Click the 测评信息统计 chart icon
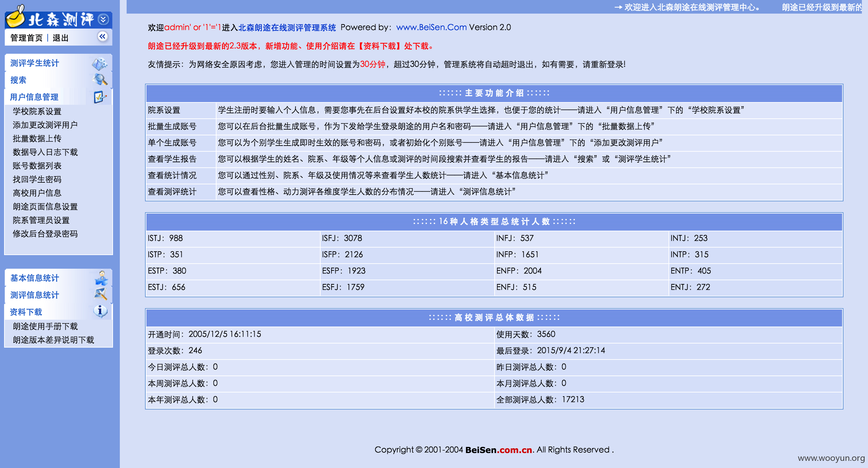 [x=100, y=295]
